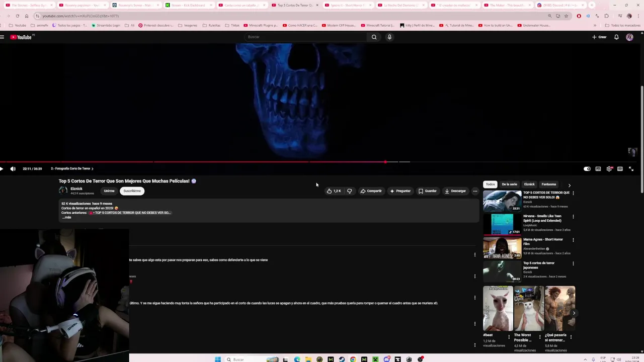Screen dimensions: 644x362
Task: Show hidden system tray icons
Action: point(585,359)
